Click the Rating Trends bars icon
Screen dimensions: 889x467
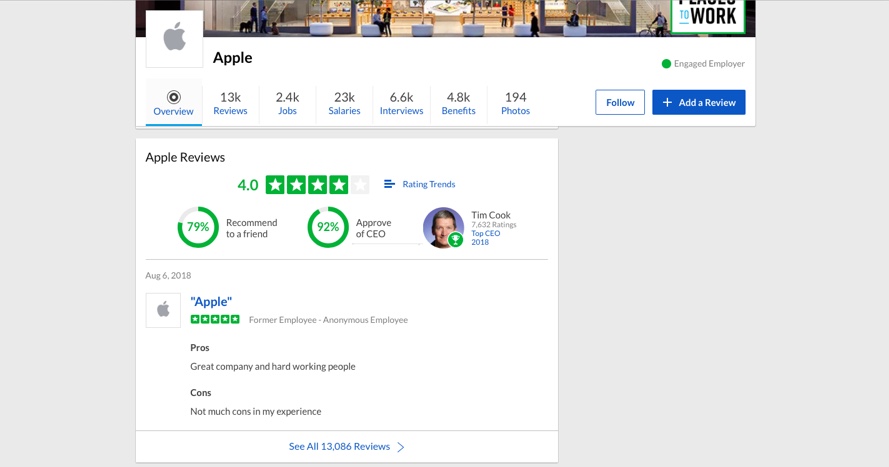point(389,184)
